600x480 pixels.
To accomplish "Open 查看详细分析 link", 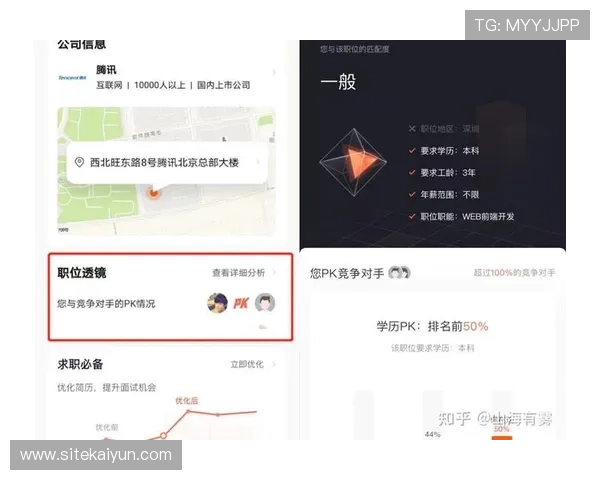I will (x=238, y=273).
